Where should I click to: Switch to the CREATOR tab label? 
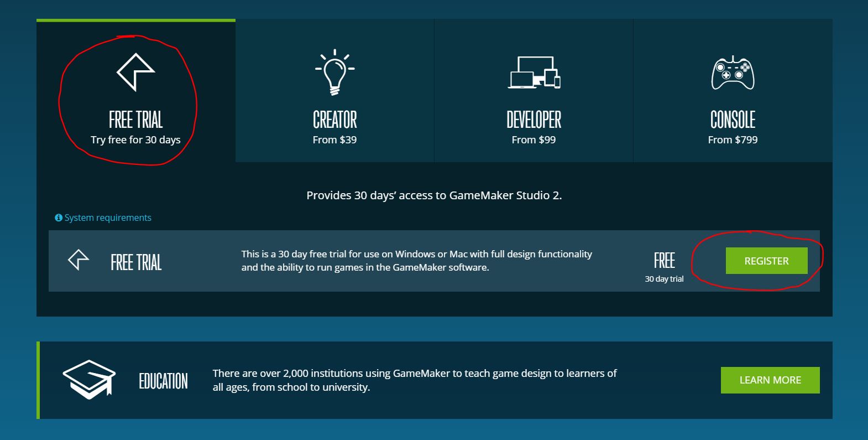point(334,120)
